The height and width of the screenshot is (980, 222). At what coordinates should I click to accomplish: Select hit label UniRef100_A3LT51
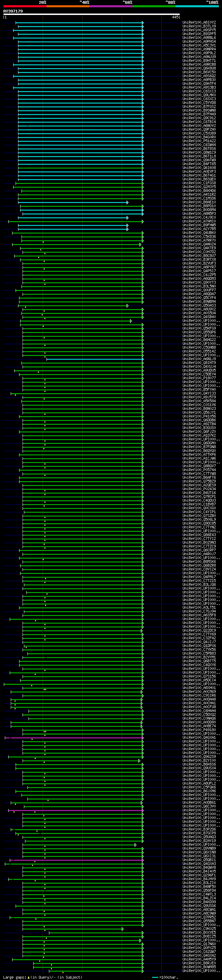199,608
